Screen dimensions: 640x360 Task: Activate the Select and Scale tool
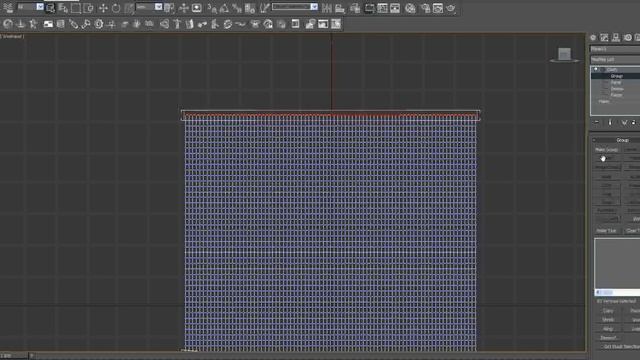tap(129, 8)
